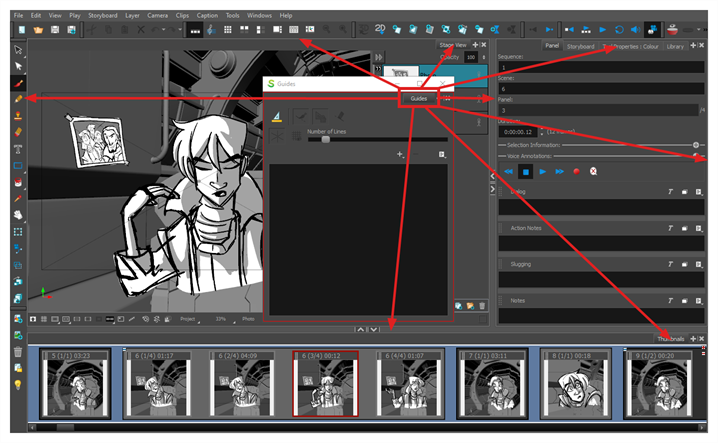Open the Storyboard menu
The image size is (718, 443).
point(102,16)
